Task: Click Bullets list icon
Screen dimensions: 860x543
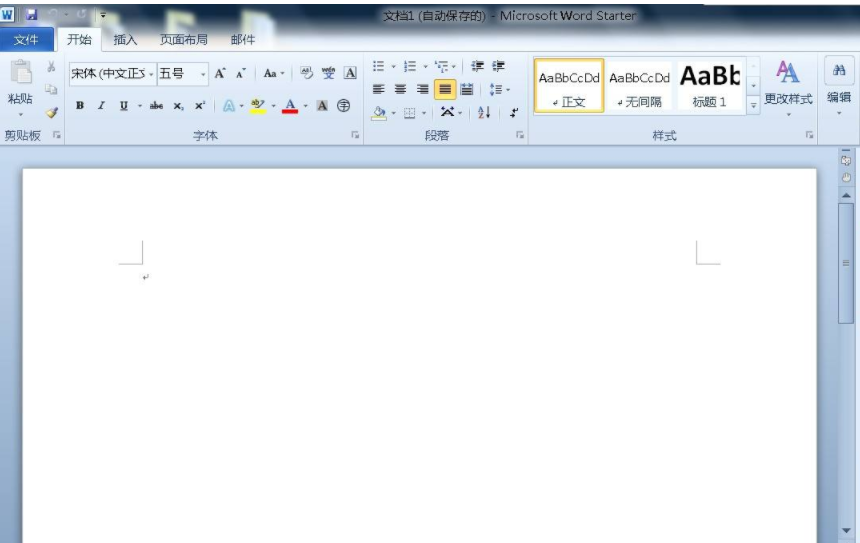Action: (x=378, y=66)
